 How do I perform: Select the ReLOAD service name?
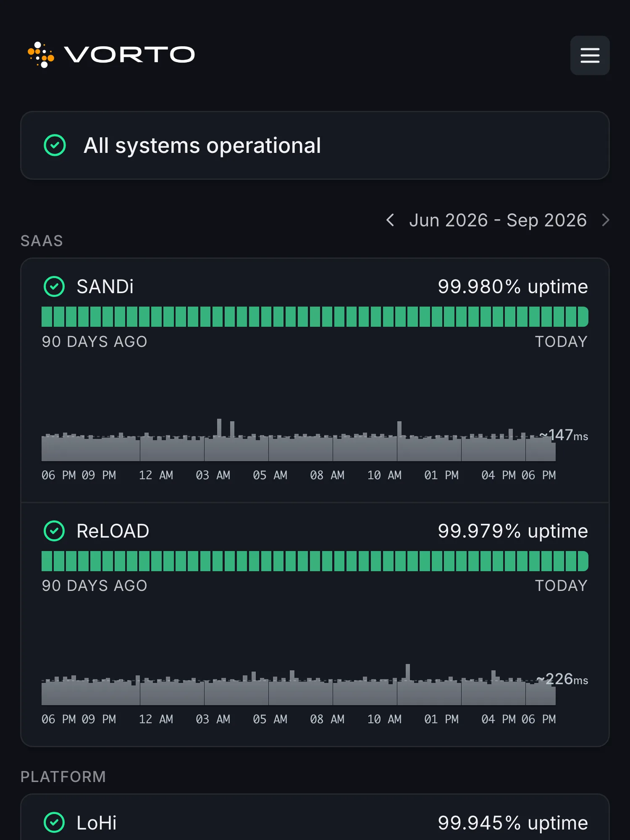click(x=113, y=531)
